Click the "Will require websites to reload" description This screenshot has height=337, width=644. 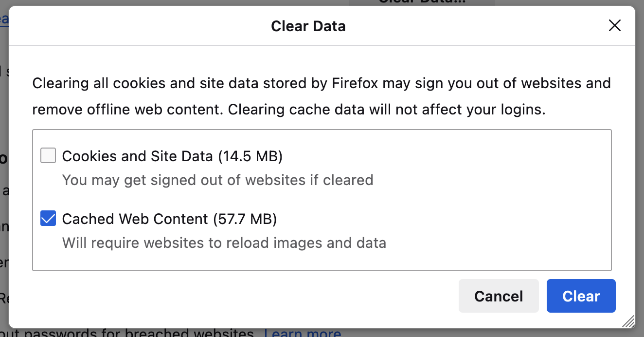tap(224, 243)
